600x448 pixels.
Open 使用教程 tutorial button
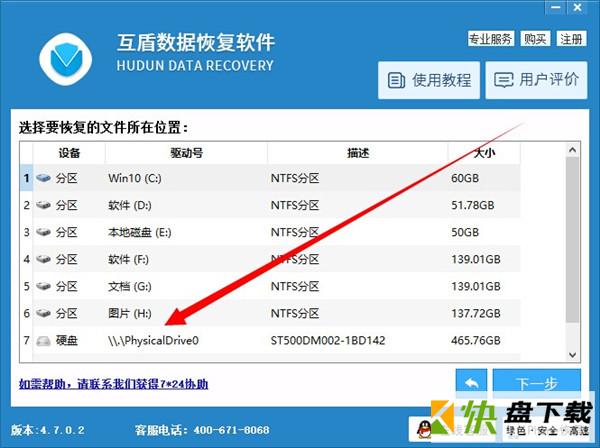click(429, 80)
